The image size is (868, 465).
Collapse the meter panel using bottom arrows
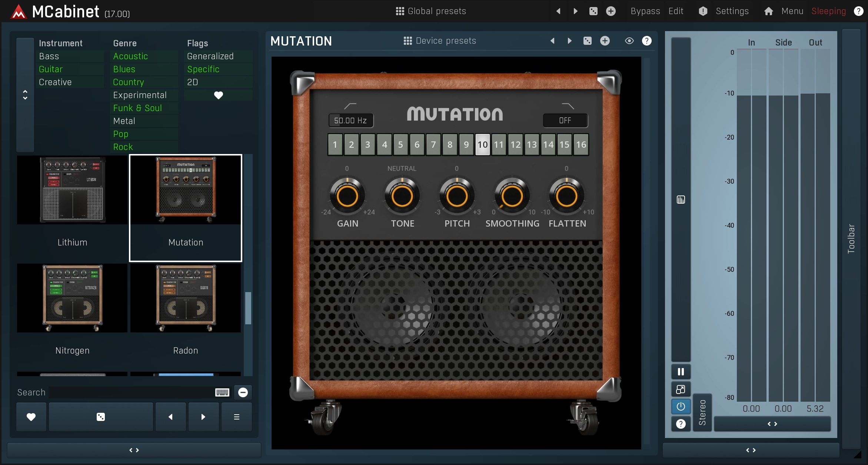tap(751, 450)
